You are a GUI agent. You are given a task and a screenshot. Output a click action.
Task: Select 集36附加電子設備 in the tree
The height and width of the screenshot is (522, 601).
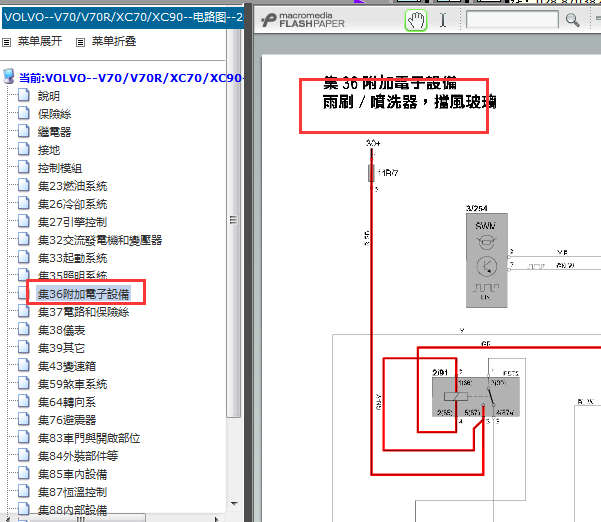[x=84, y=294]
